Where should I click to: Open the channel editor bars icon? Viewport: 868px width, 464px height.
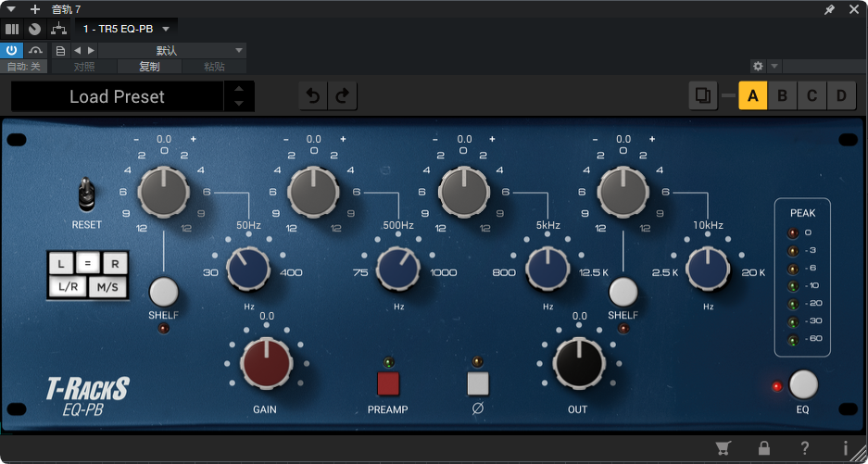coord(12,29)
